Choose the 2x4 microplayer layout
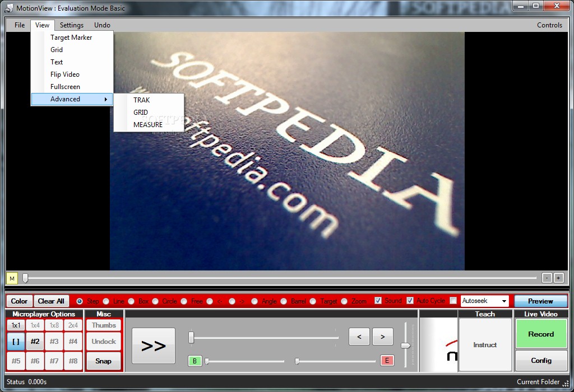This screenshot has height=392, width=574. (73, 325)
